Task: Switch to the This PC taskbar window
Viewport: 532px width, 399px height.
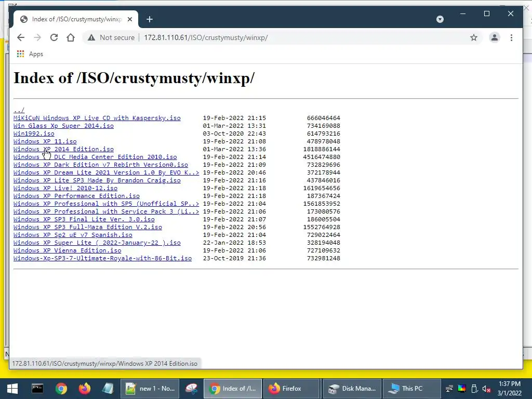Action: coord(411,389)
